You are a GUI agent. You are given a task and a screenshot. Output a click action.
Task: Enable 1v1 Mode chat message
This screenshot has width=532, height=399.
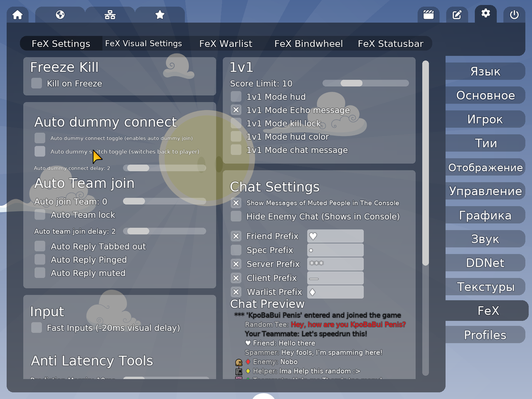(x=236, y=150)
